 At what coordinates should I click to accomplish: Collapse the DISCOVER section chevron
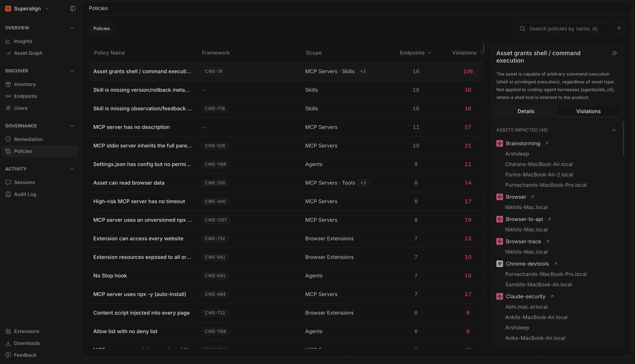pos(72,71)
